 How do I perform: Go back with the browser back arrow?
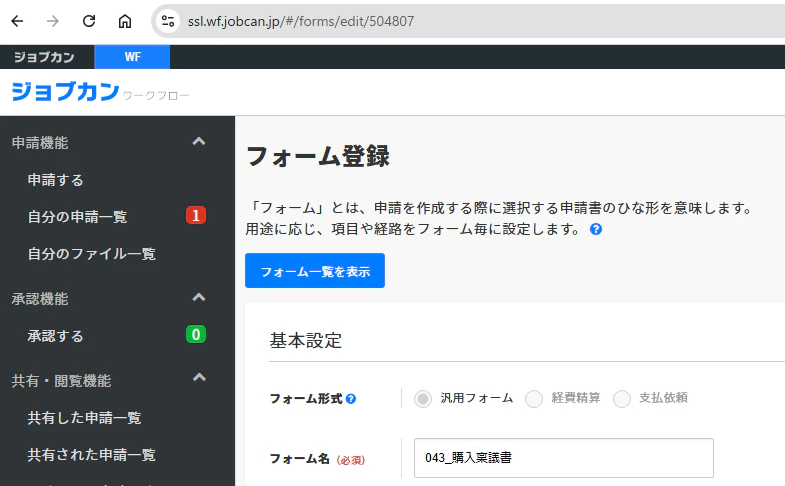[18, 21]
